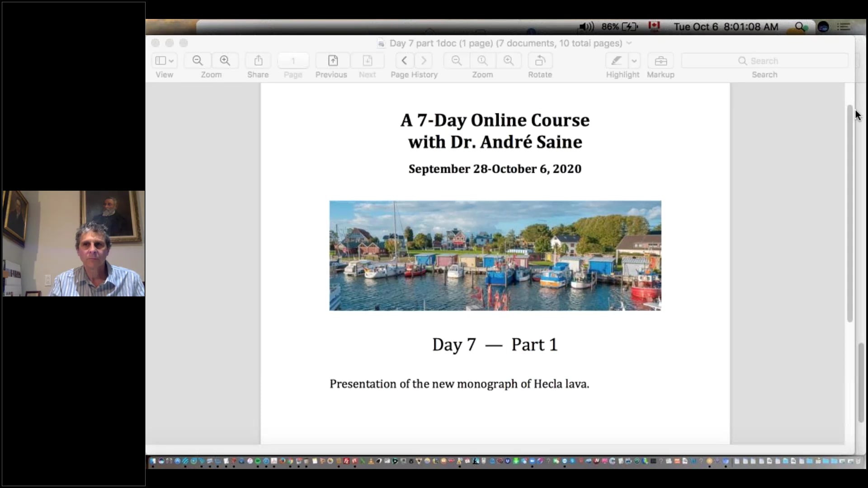This screenshot has height=488, width=868.
Task: Click the Rotate icon
Action: (x=540, y=61)
